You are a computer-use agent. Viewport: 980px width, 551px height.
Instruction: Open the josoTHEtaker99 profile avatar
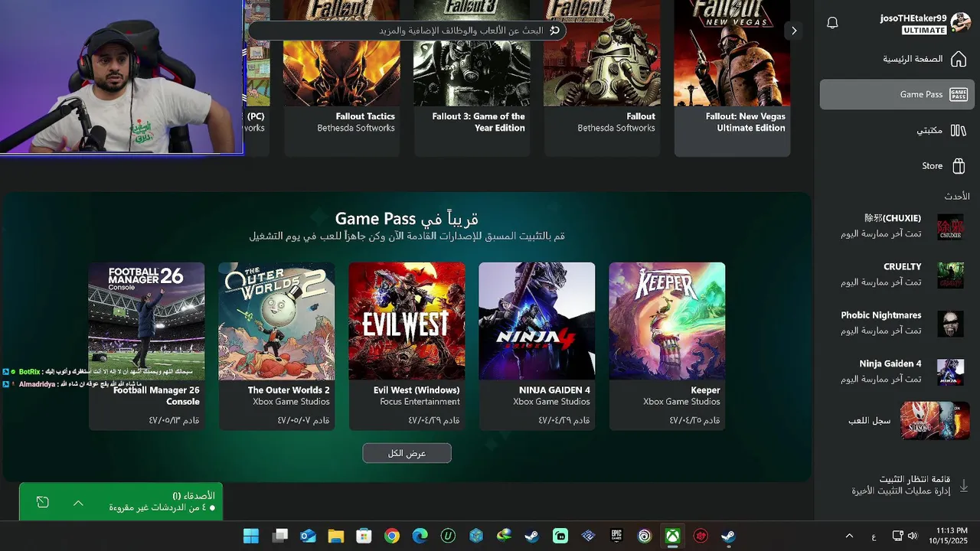[x=961, y=23]
